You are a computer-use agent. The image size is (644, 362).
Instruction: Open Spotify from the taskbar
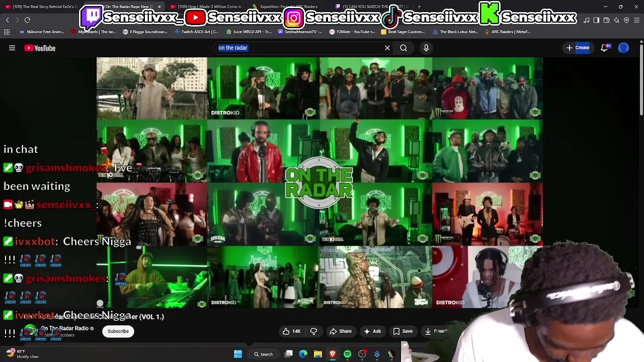coord(347,354)
